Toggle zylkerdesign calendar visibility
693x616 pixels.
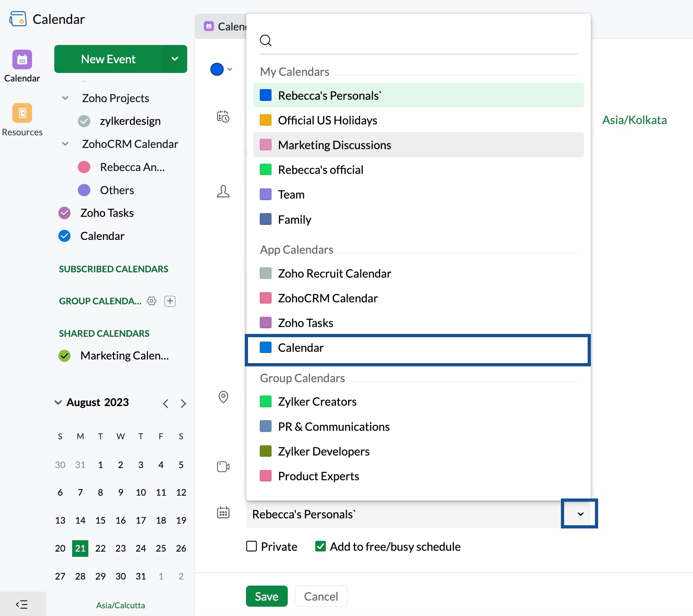84,121
